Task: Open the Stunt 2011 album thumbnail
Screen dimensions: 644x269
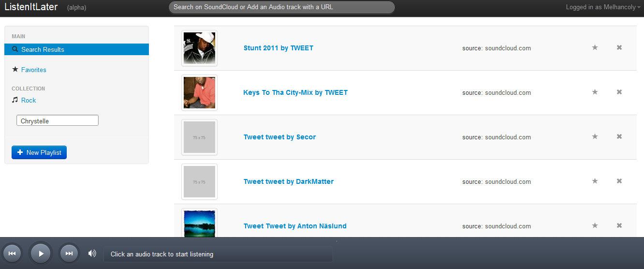Action: [x=199, y=48]
